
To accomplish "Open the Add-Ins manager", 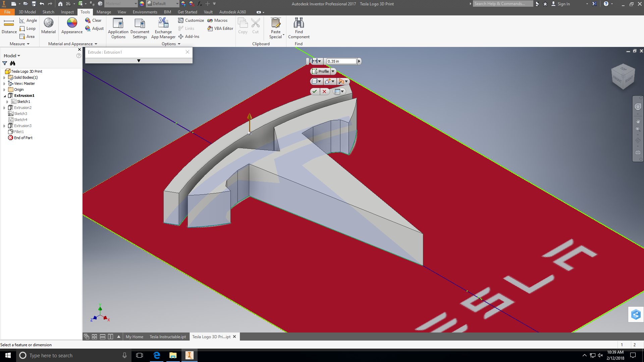I will [189, 37].
